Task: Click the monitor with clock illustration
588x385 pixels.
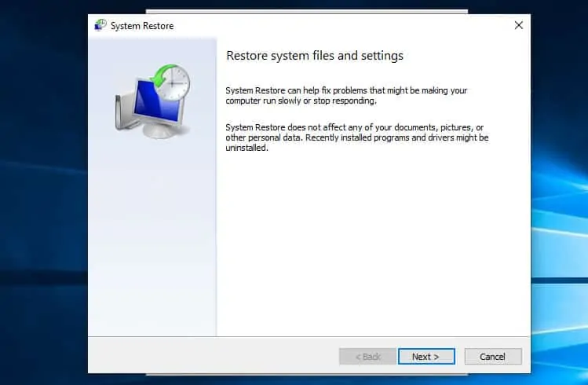Action: (151, 101)
